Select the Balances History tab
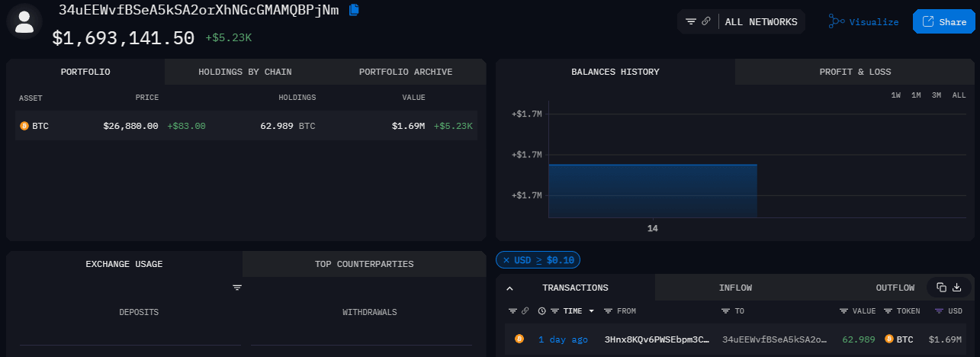980x357 pixels. 615,72
